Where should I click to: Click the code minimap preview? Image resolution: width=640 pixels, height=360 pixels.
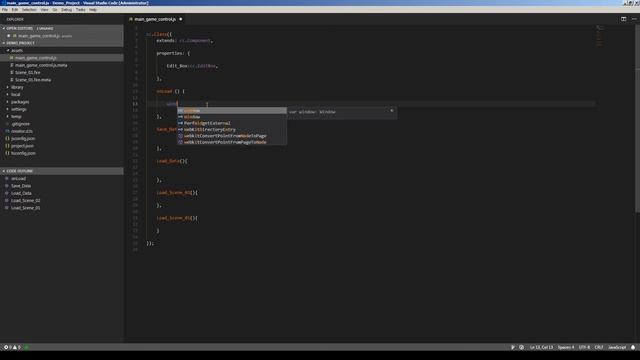pos(599,37)
